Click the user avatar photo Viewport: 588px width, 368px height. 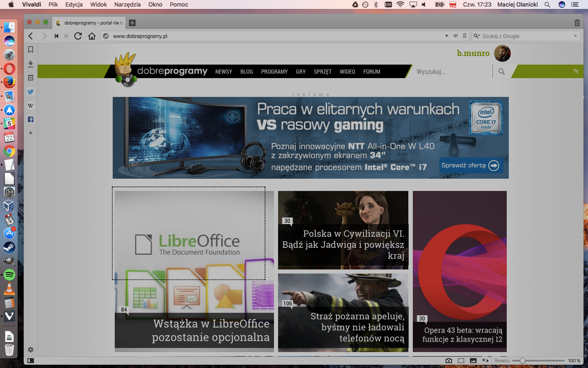coord(502,54)
